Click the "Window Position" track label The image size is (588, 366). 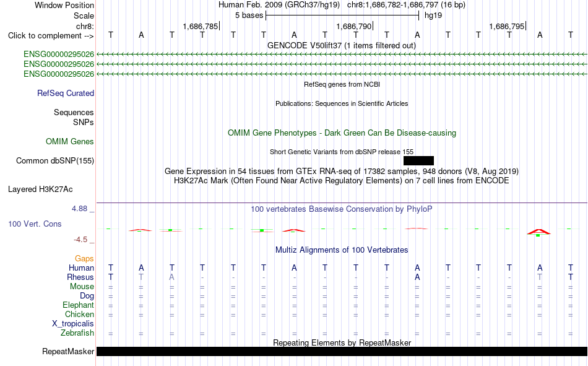(x=64, y=5)
